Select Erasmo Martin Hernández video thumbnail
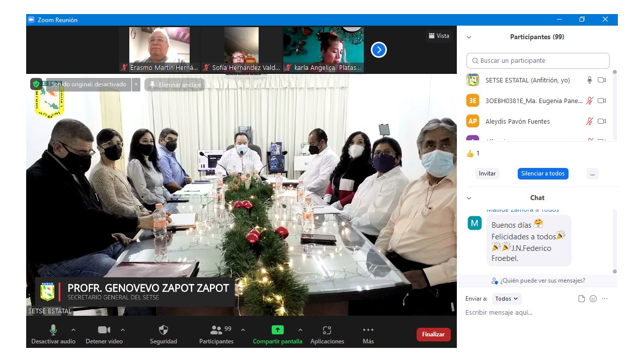This screenshot has width=644, height=362. [159, 50]
